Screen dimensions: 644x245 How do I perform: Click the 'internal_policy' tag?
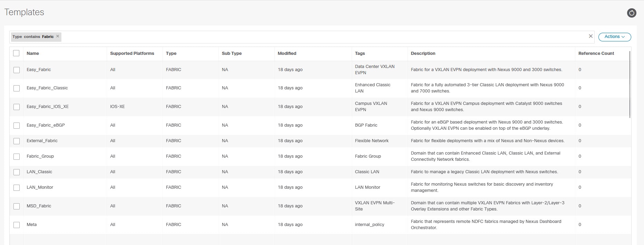click(370, 225)
